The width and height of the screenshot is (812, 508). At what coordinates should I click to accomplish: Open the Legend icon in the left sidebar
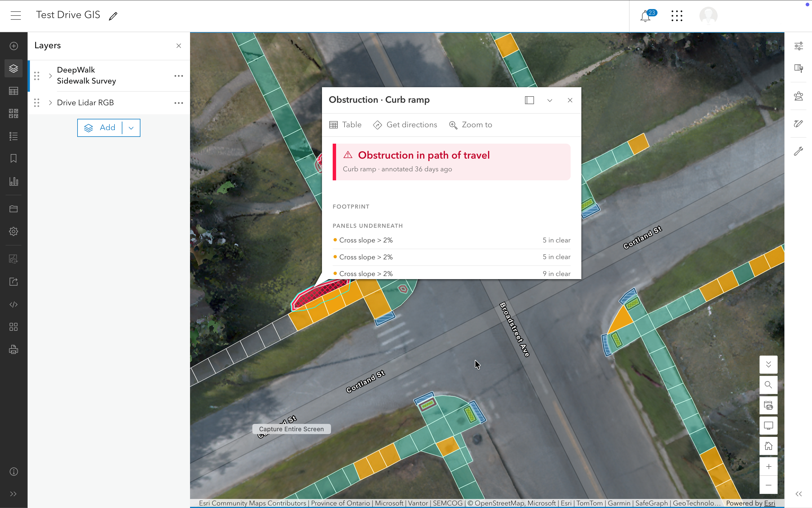point(14,136)
